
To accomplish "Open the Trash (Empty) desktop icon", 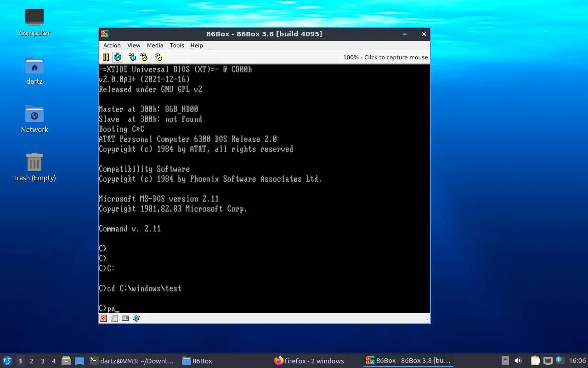I will [x=34, y=167].
